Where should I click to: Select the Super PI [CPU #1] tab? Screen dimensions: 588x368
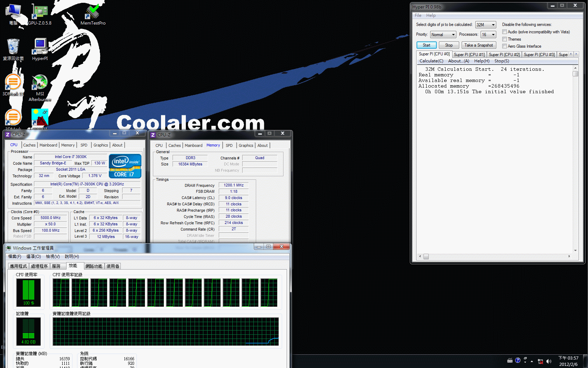click(x=469, y=55)
